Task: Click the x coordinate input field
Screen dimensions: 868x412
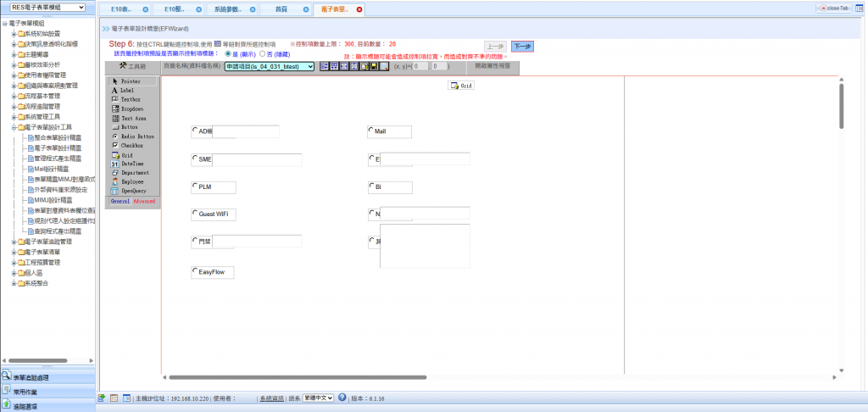Action: point(420,66)
